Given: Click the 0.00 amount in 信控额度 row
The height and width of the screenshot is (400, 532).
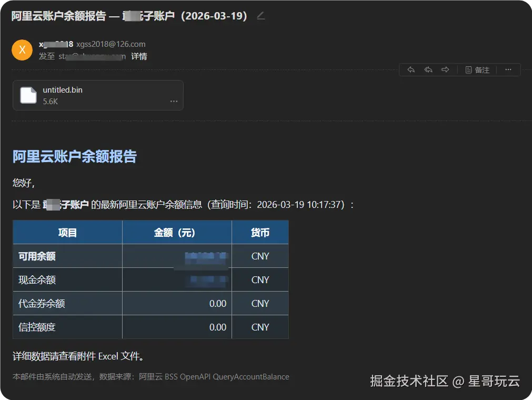Looking at the screenshot, I should [x=218, y=327].
